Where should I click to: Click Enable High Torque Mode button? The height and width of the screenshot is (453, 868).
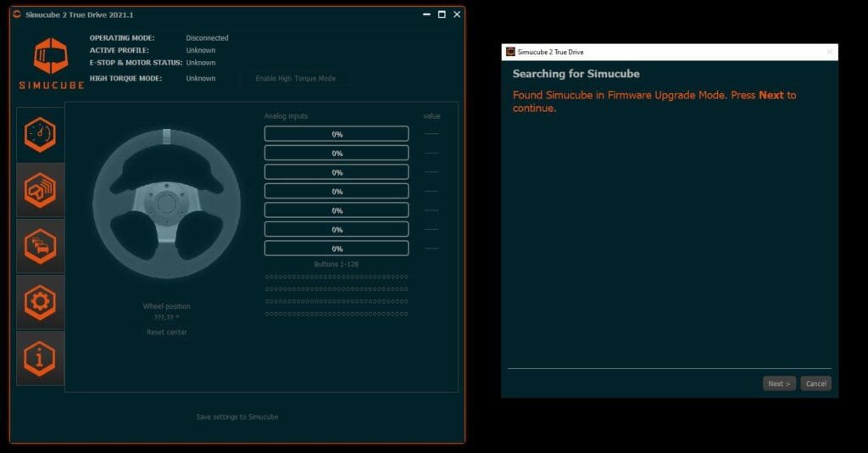[x=295, y=78]
